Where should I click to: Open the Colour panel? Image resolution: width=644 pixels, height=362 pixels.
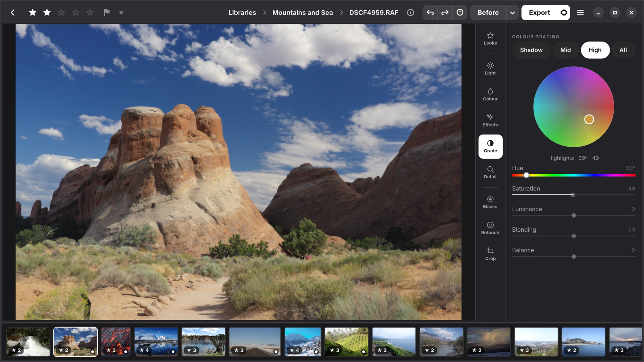(x=490, y=95)
